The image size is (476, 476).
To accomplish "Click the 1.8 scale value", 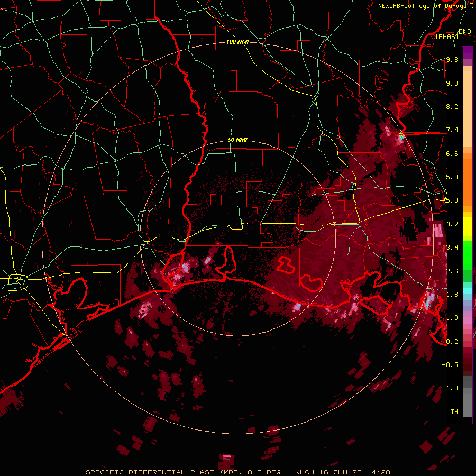I will (x=452, y=294).
